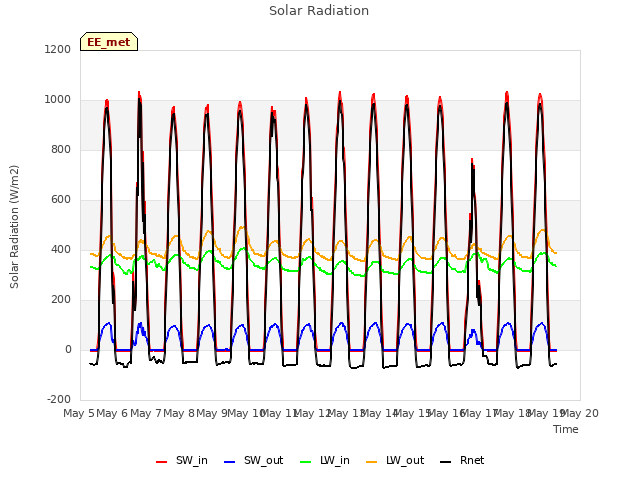This screenshot has height=480, width=640.
Task: Click the orange LW_out legend swatch
Action: [372, 462]
